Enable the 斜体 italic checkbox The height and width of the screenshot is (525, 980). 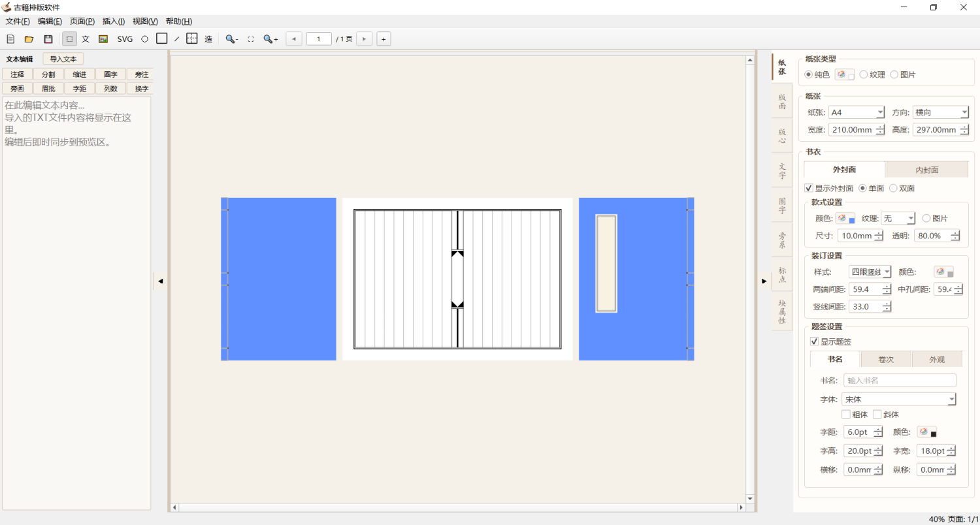point(877,415)
